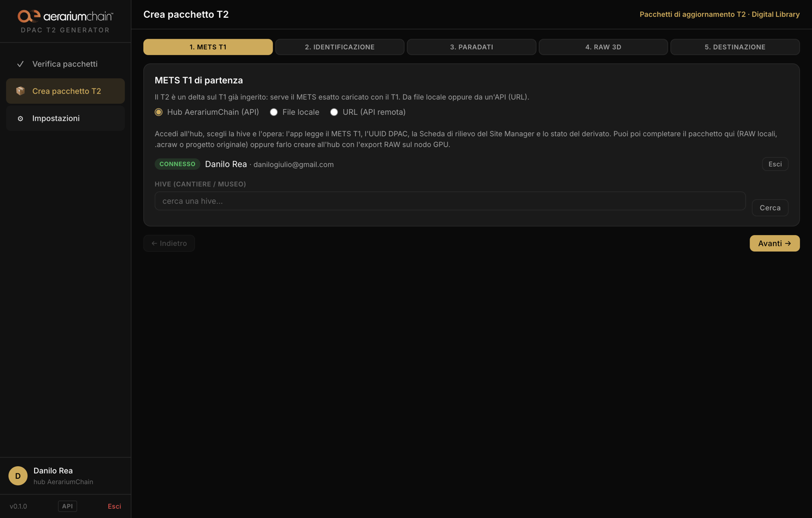Click the checkmark icon beside Verifica pacchetti
The width and height of the screenshot is (812, 518).
click(x=20, y=64)
